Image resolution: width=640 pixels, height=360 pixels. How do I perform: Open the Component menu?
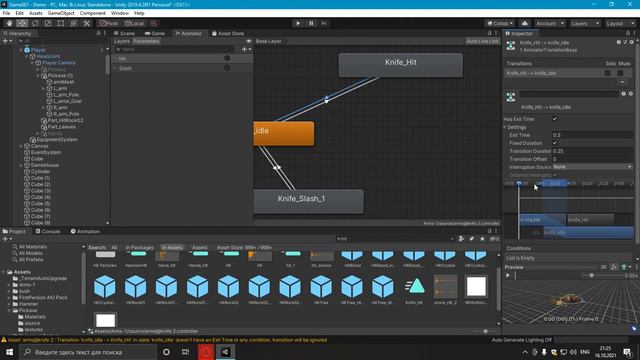tap(92, 13)
